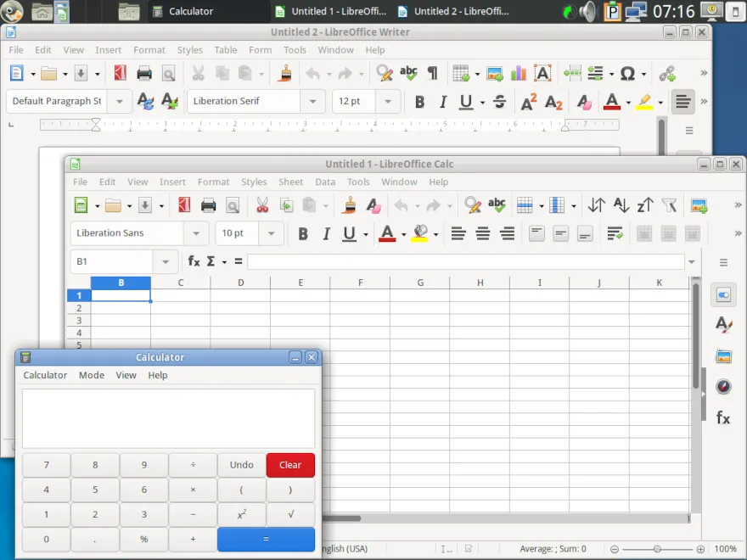Expand Liberation Sans font dropdown in Calc

[196, 233]
